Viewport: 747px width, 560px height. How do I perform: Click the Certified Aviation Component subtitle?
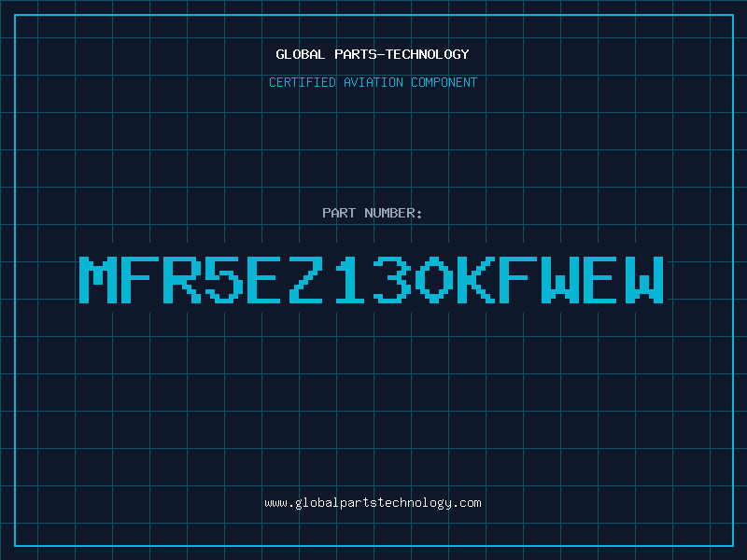(373, 82)
